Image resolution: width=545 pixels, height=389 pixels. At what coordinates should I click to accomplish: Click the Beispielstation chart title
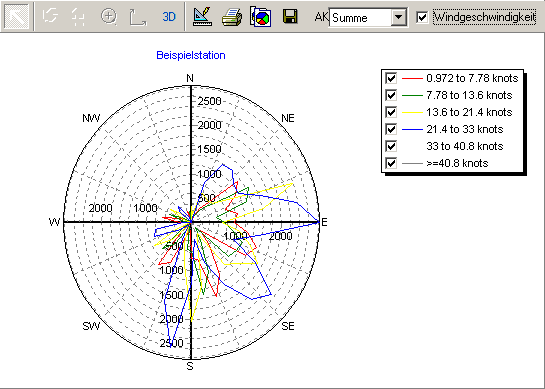pos(191,55)
